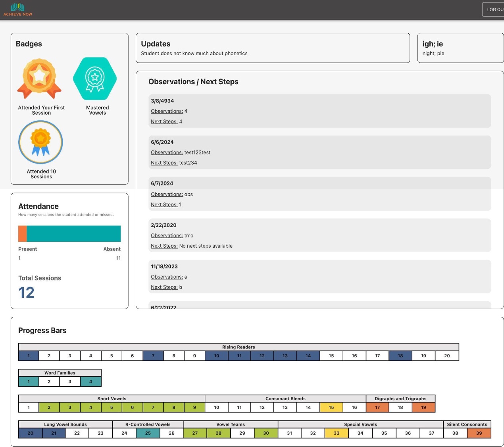Screen dimensions: 504x447
Task: Click the orange segment of the attendance bar
Action: click(x=23, y=234)
